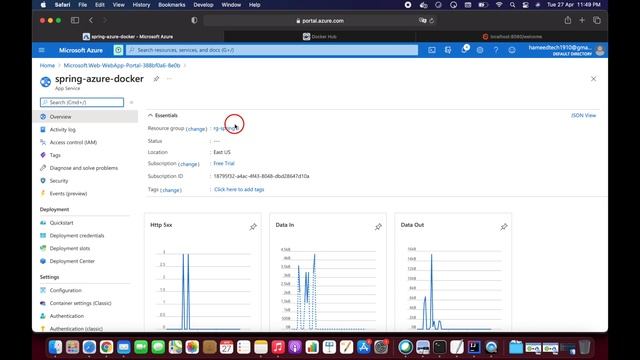Click the Safari sidebar toggle icon
Viewport: 640px width, 360px height.
point(75,20)
